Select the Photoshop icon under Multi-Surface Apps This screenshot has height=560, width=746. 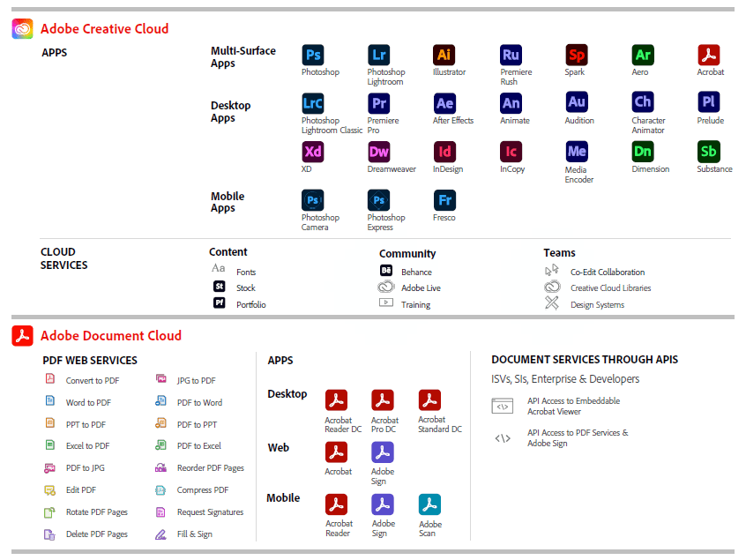pos(313,55)
